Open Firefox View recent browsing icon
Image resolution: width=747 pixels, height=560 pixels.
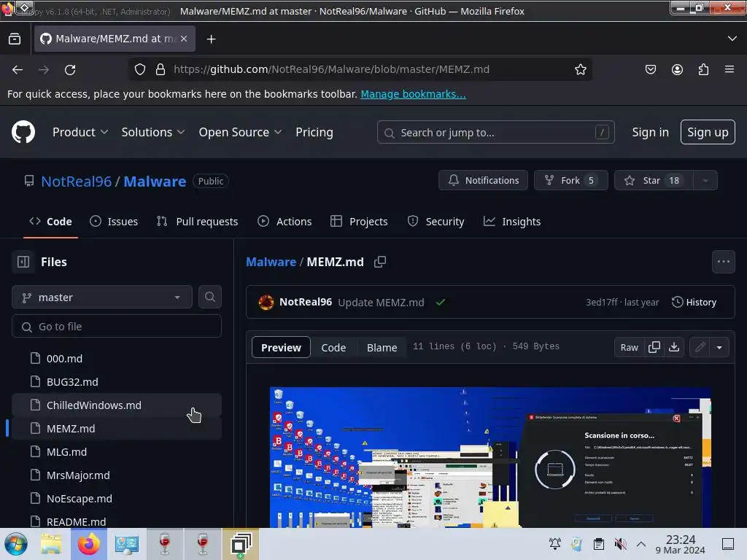15,39
